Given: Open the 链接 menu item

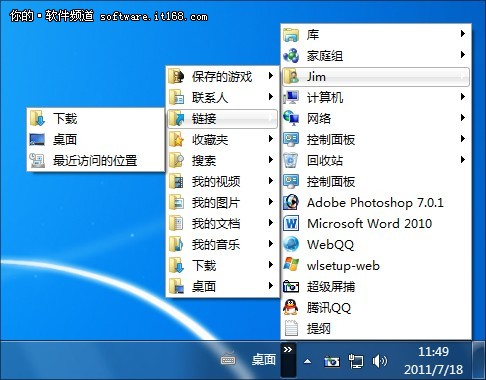Looking at the screenshot, I should click(x=222, y=119).
